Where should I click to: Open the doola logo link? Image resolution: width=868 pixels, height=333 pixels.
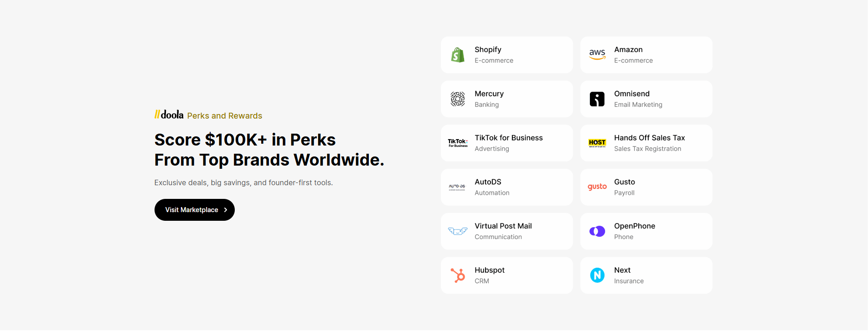169,114
